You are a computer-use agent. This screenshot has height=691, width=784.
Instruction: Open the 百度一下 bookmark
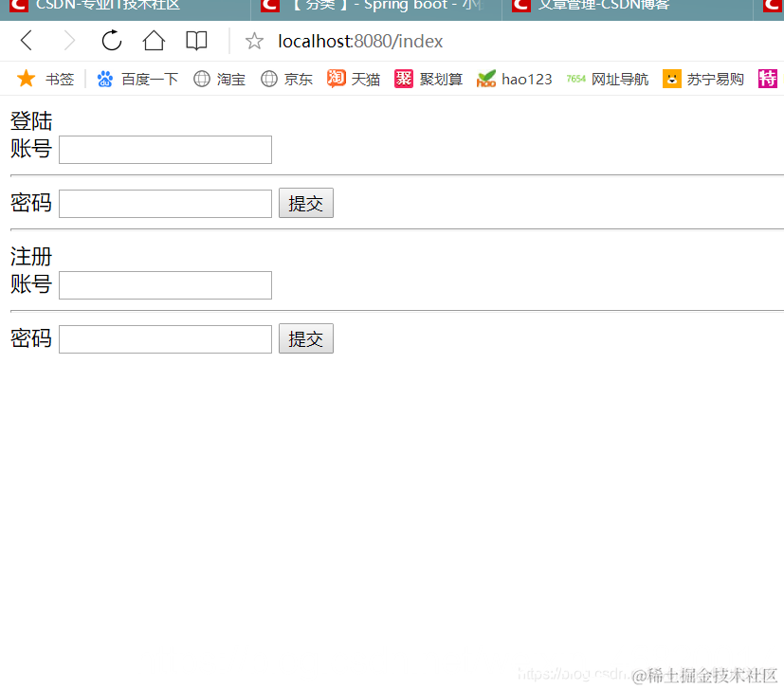pyautogui.click(x=137, y=79)
